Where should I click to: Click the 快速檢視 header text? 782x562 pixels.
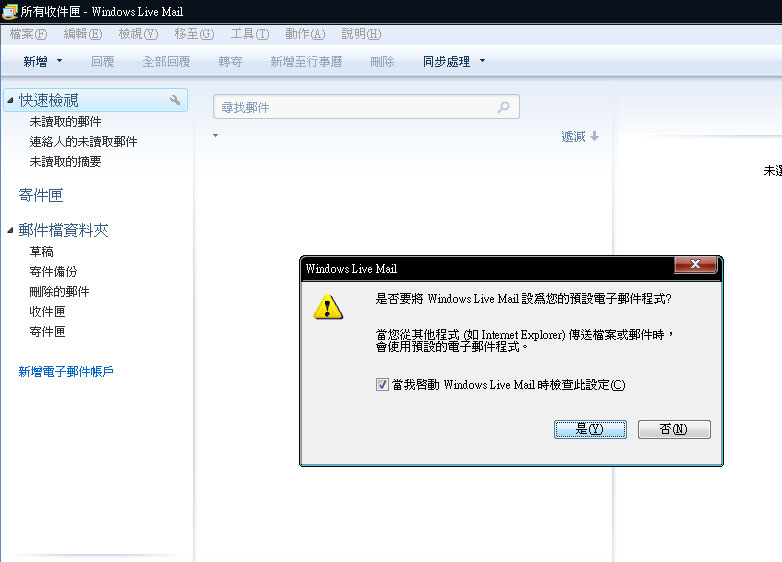click(48, 100)
